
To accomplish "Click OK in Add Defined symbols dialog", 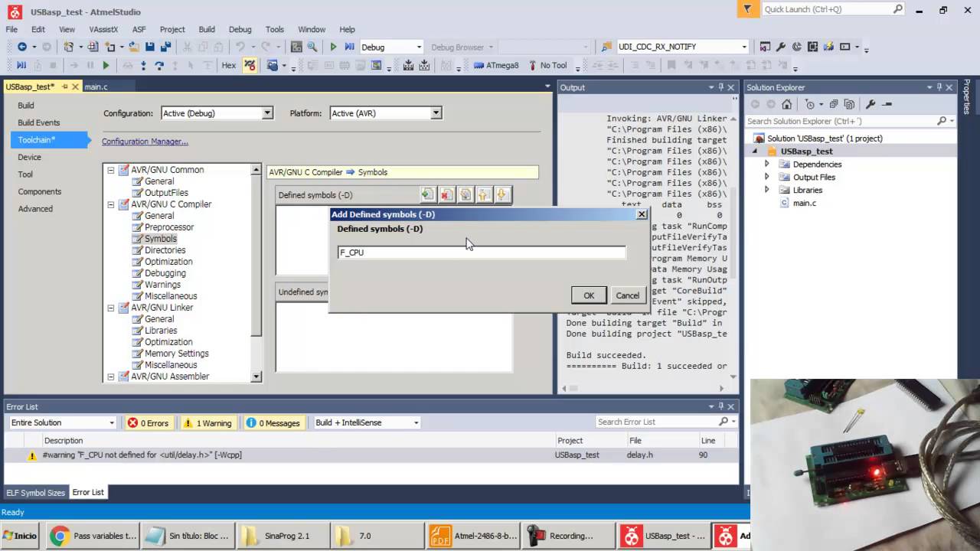I will pyautogui.click(x=589, y=295).
